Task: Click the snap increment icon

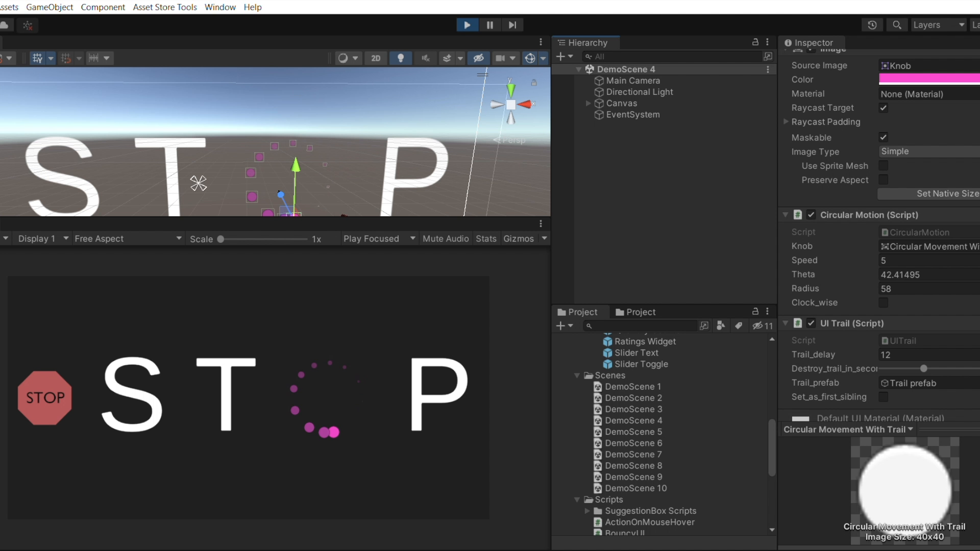Action: [93, 58]
